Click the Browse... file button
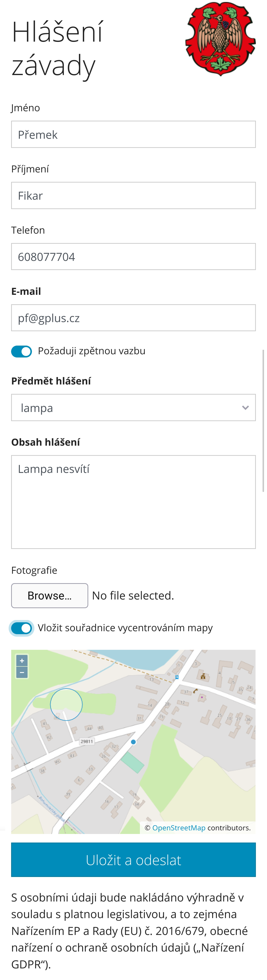 point(50,595)
